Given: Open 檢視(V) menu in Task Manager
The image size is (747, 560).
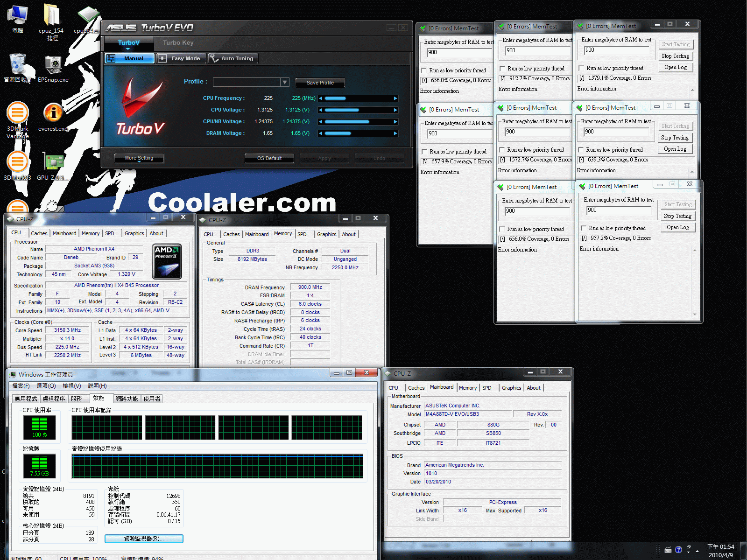Looking at the screenshot, I should coord(72,386).
